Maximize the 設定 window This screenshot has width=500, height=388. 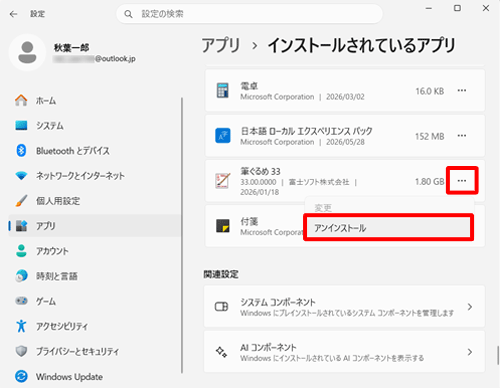tap(457, 8)
